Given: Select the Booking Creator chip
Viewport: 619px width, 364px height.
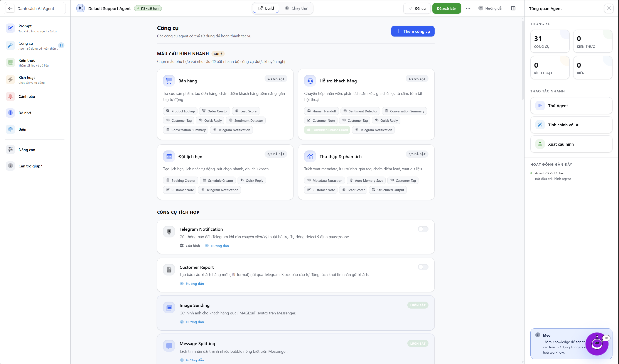Looking at the screenshot, I should (180, 180).
